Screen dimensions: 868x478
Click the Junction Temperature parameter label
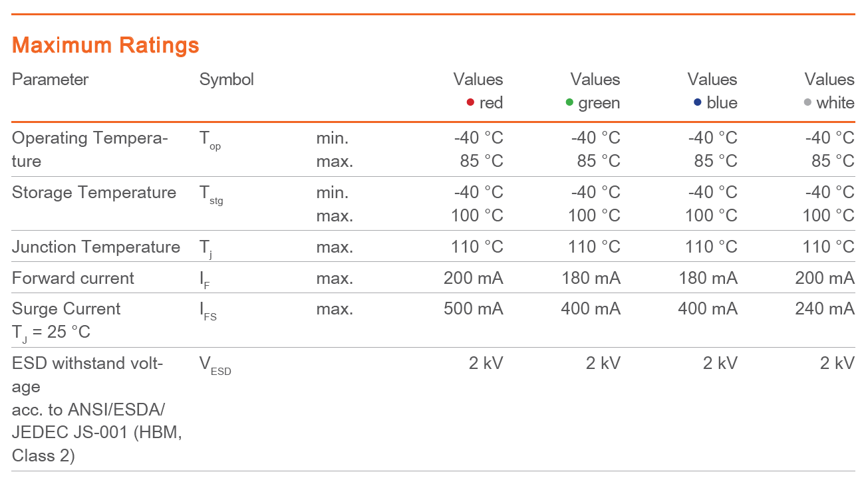pyautogui.click(x=96, y=247)
